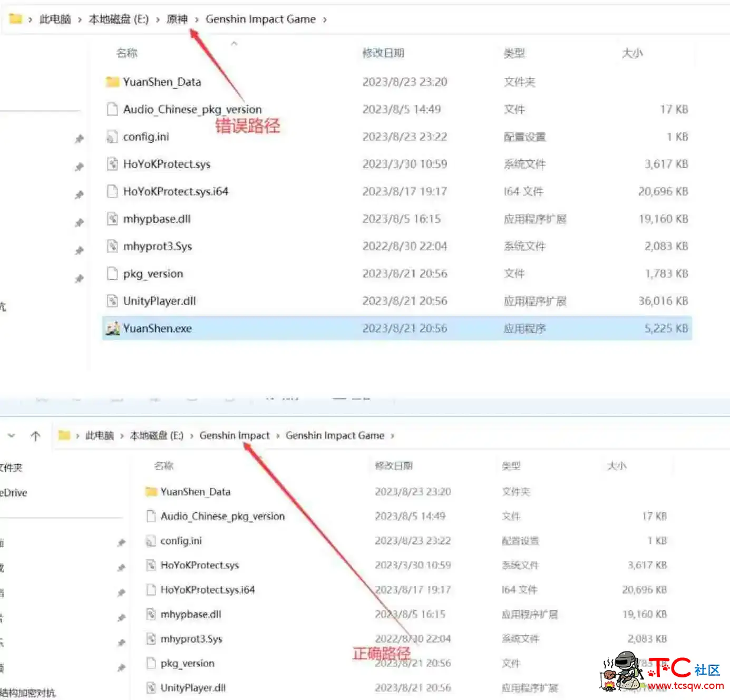Screen dimensions: 730x700
Task: Click 本地磁盘 (E:) breadcrumb in 原神-path window
Action: (x=119, y=19)
